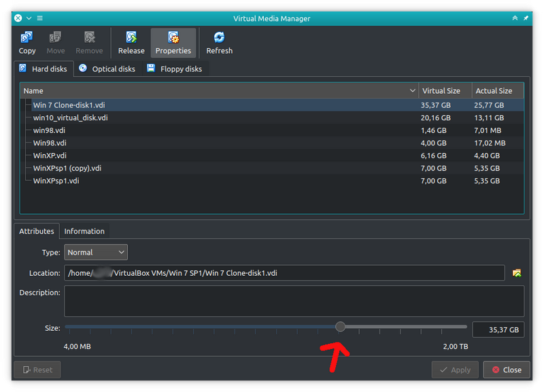This screenshot has width=544, height=392.
Task: Click the Description text box
Action: pos(294,300)
